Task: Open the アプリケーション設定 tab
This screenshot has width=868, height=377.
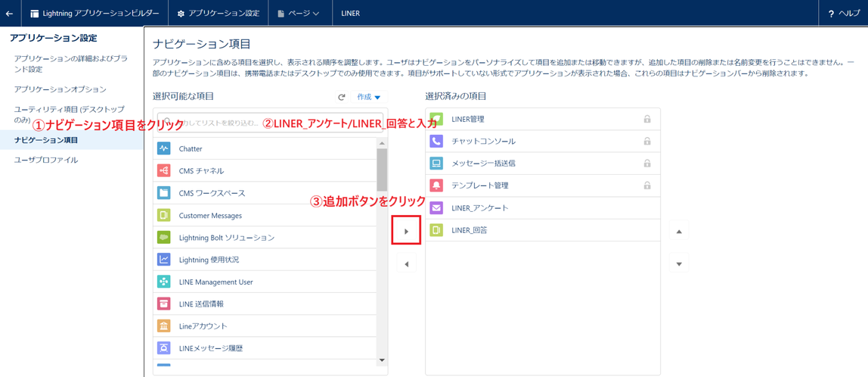Action: click(x=218, y=14)
